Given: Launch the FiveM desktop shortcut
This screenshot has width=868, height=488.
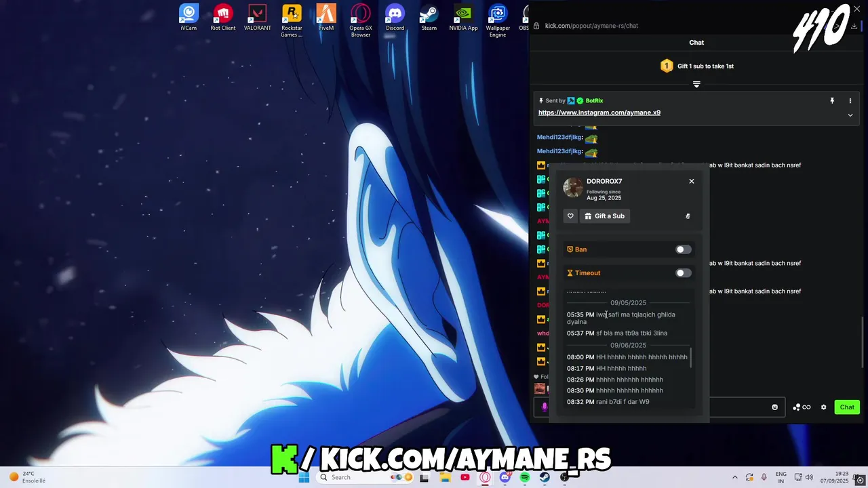Looking at the screenshot, I should point(326,18).
